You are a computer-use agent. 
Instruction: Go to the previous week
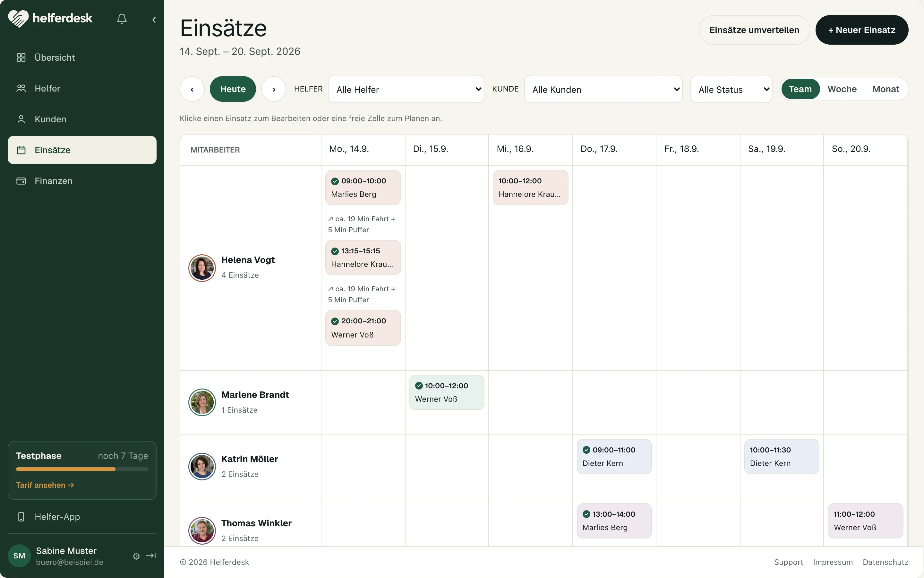click(x=192, y=89)
